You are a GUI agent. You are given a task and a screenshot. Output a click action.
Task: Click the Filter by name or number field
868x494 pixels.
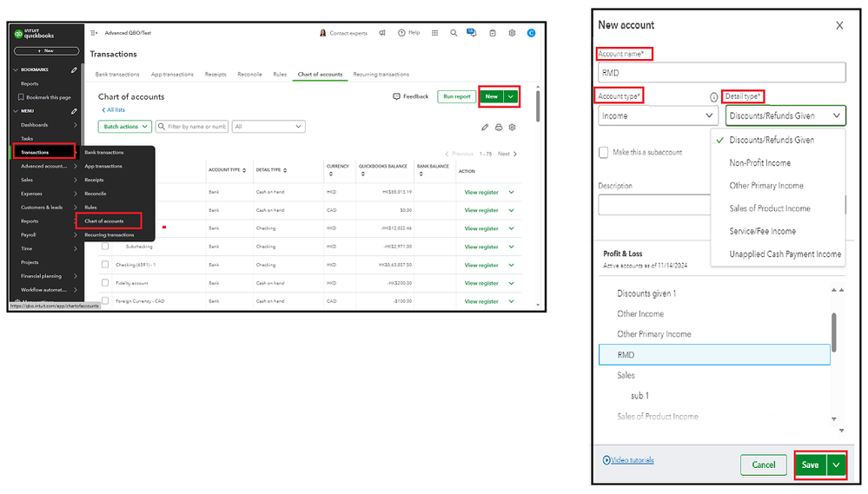[191, 127]
